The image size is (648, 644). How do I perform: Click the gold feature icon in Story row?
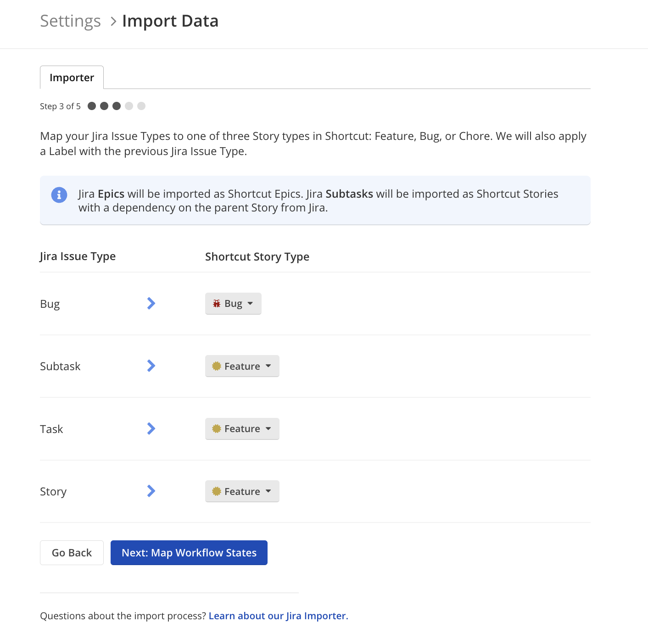(217, 491)
